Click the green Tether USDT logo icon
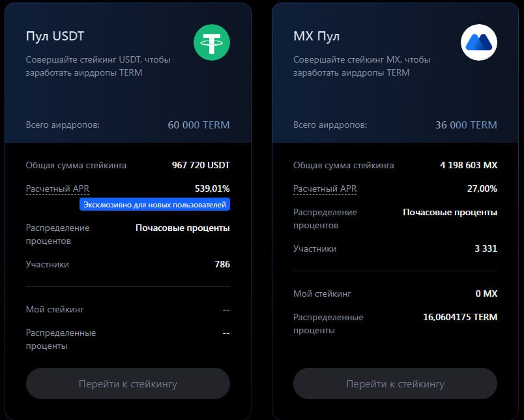Screen dimensions: 524x420 (x=211, y=43)
